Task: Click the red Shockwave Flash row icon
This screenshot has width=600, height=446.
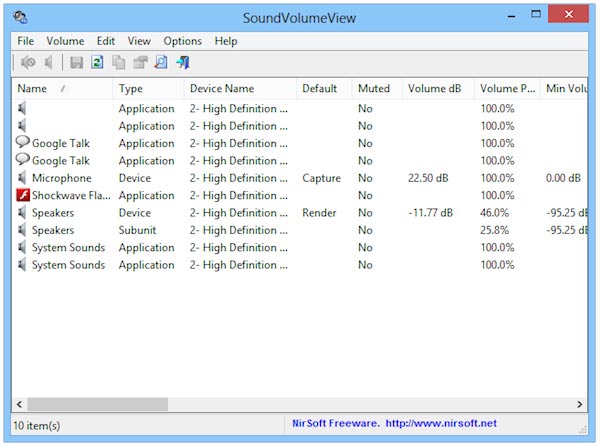Action: tap(23, 195)
